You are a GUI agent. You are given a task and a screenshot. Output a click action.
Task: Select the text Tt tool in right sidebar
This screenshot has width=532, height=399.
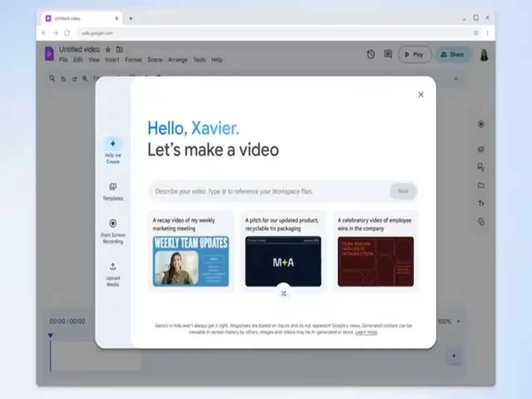point(481,204)
